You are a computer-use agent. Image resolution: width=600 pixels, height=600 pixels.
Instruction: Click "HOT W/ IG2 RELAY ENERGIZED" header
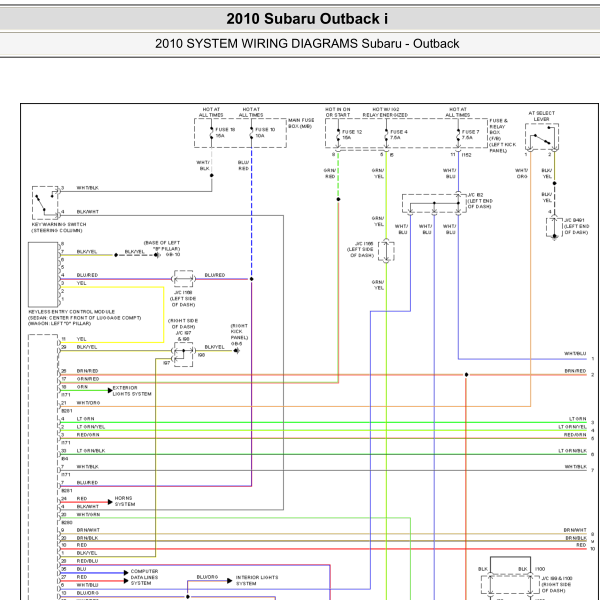(385, 112)
